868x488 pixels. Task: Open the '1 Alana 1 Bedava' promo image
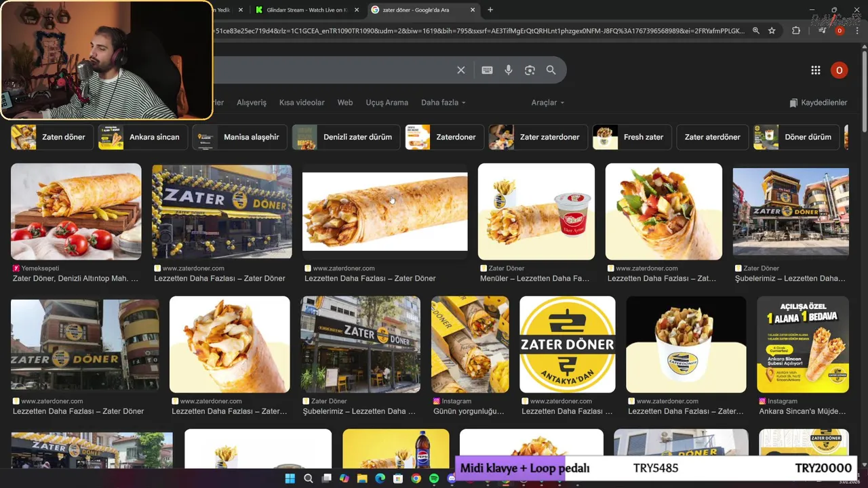click(803, 344)
